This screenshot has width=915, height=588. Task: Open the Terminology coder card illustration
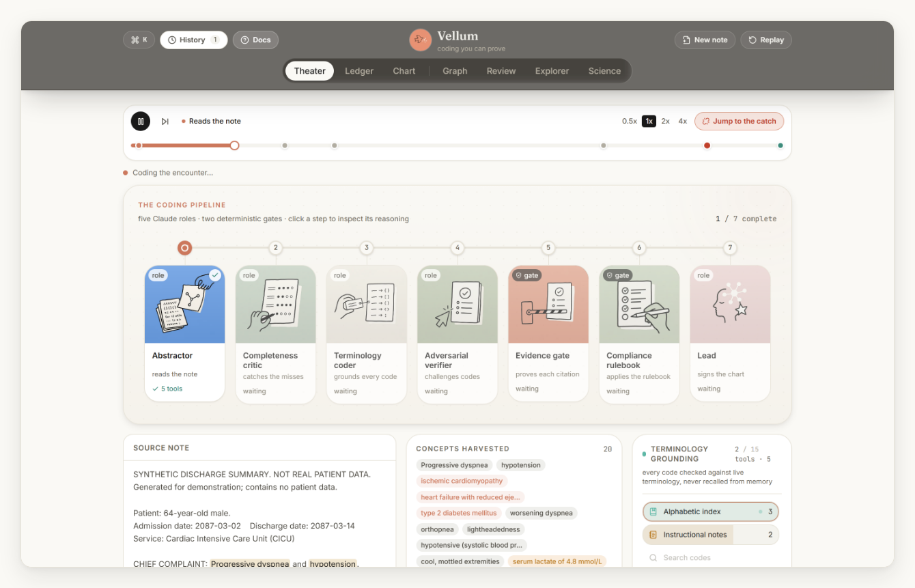[x=367, y=305]
